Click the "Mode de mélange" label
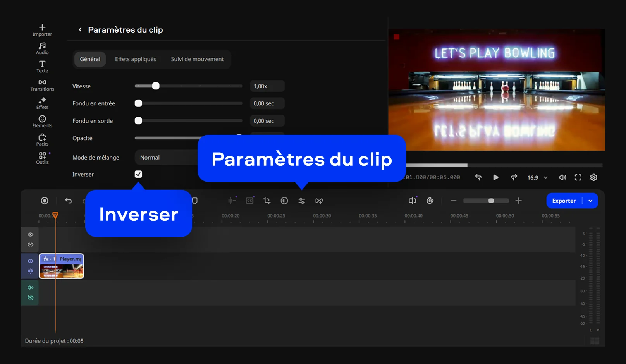 96,158
